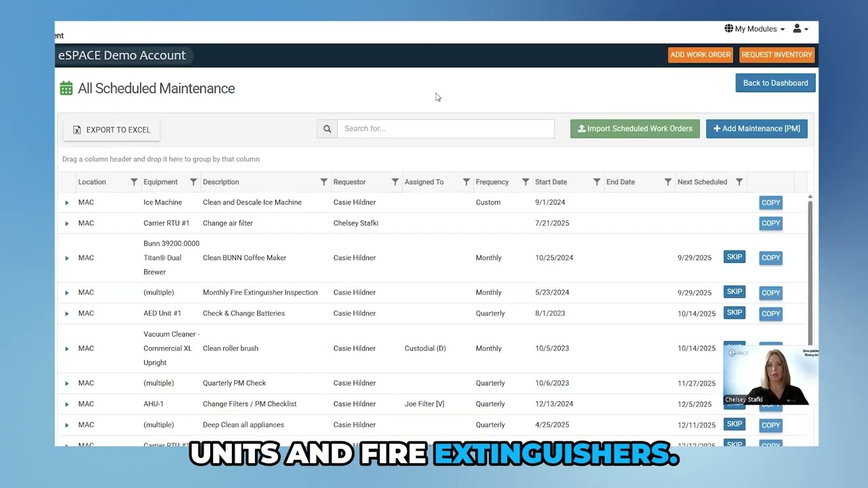Click the search magnifier icon
The width and height of the screenshot is (868, 488).
tap(327, 129)
